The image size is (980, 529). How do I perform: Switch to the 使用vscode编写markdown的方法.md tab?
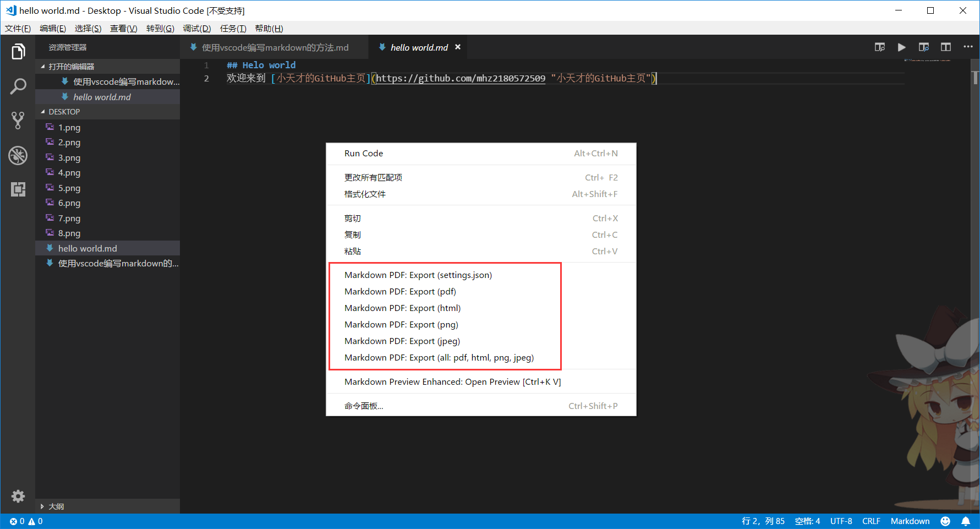[274, 47]
